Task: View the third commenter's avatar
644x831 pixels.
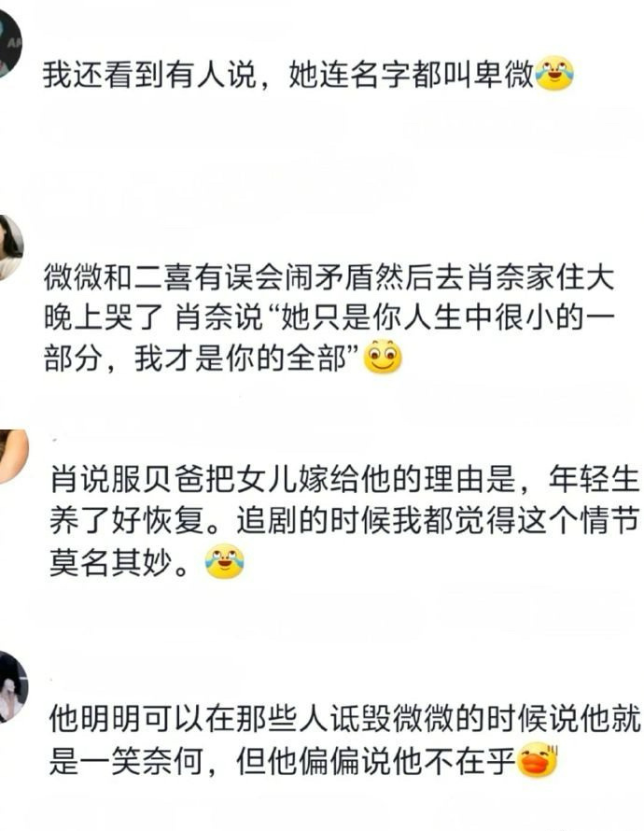Action: 12,456
